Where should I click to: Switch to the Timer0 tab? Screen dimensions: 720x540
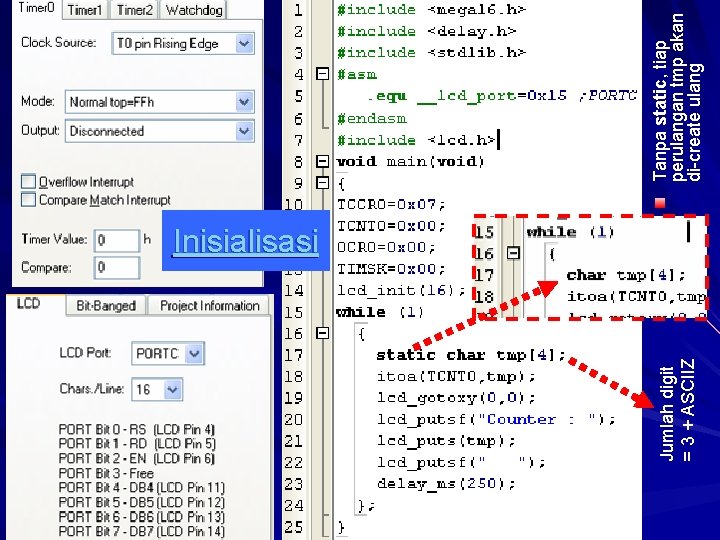tap(37, 9)
